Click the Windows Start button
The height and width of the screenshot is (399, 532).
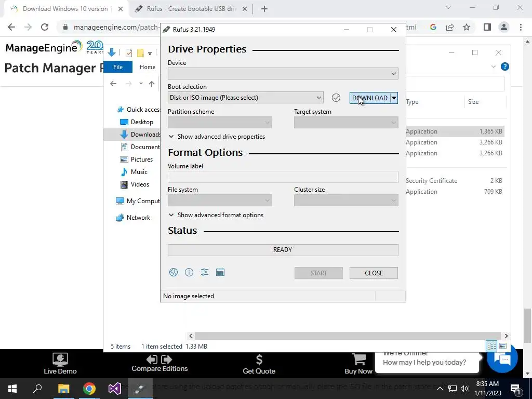tap(12, 389)
